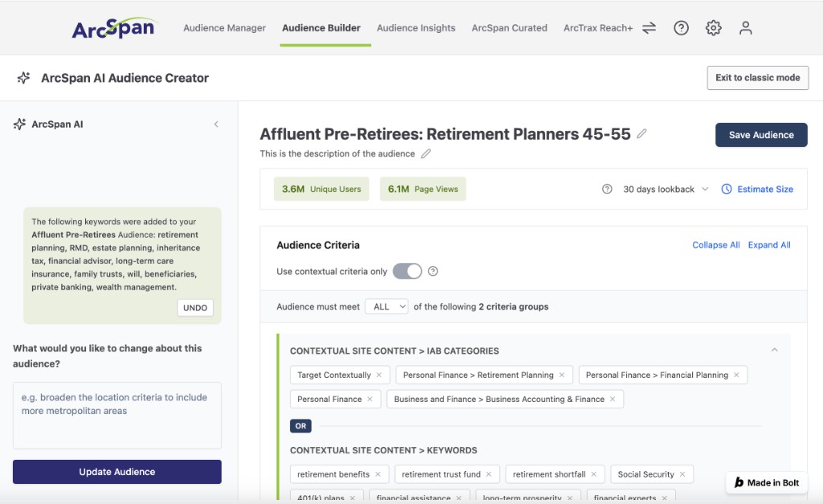This screenshot has width=823, height=504.
Task: Open the user profile icon
Action: coord(745,27)
